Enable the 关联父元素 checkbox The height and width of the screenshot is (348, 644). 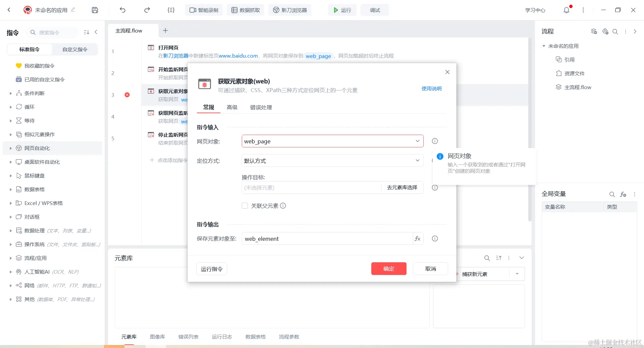[x=245, y=206]
